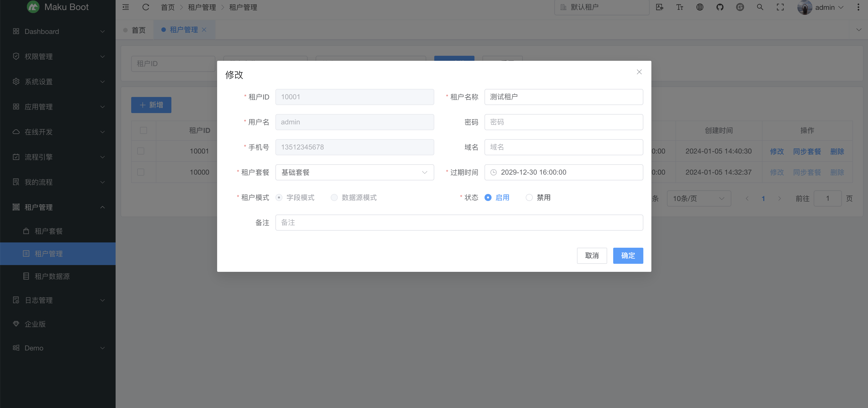Switch to the 首页 tab
Viewport: 868px width, 408px height.
[138, 30]
